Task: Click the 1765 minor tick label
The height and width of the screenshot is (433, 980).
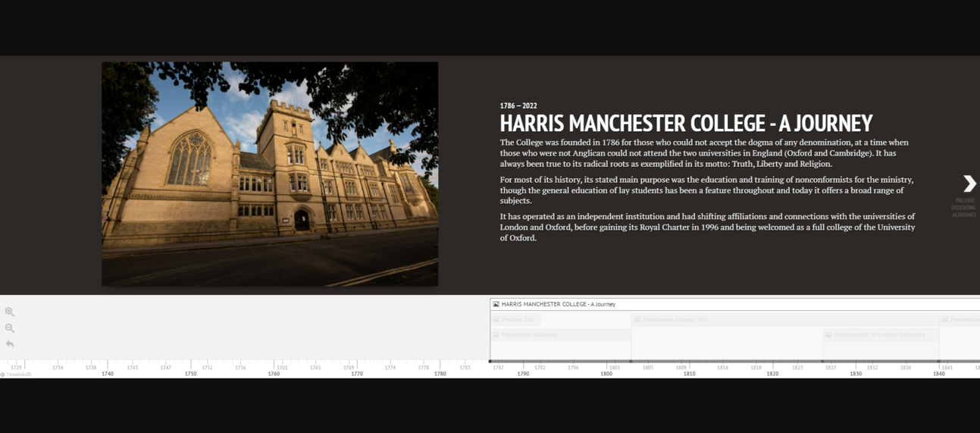Action: (x=315, y=368)
